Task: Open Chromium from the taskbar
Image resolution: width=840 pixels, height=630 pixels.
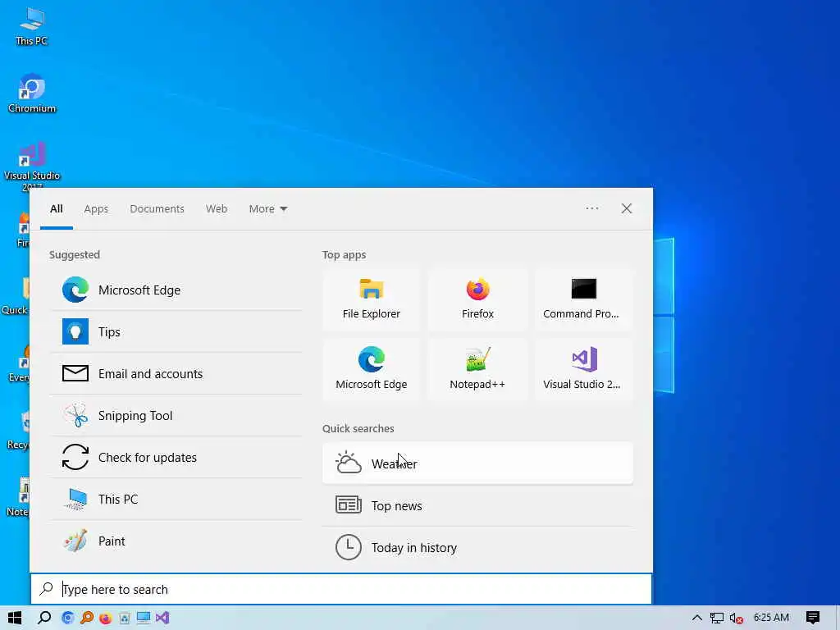Action: click(x=67, y=618)
